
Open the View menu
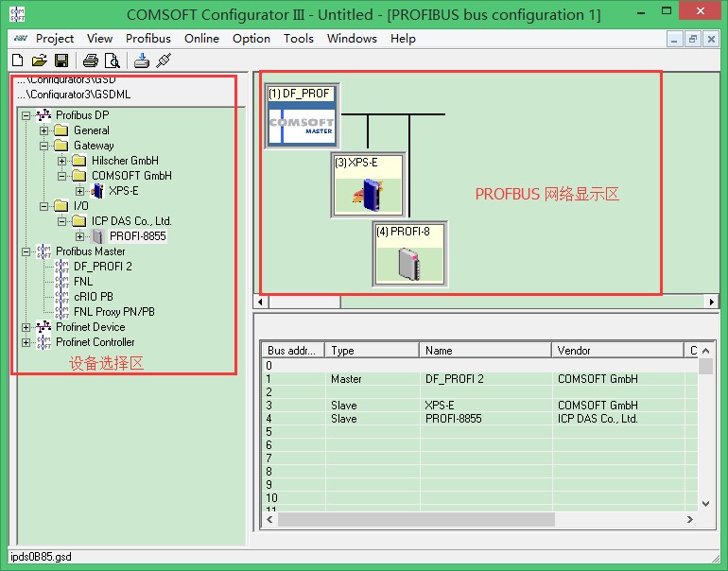(x=99, y=39)
